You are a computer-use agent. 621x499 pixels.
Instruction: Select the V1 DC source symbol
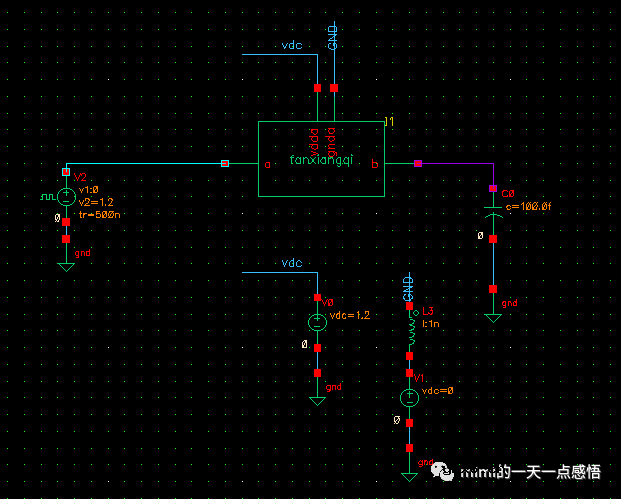(x=409, y=397)
